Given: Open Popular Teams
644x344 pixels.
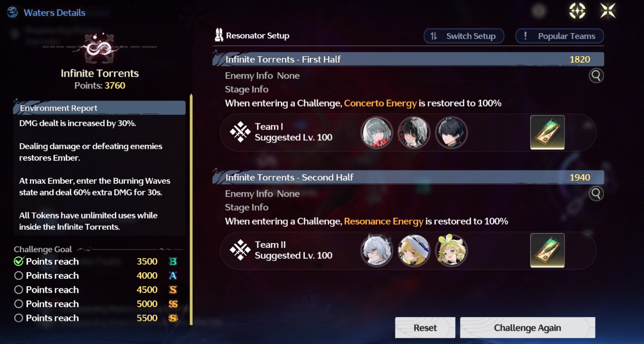Looking at the screenshot, I should [560, 36].
